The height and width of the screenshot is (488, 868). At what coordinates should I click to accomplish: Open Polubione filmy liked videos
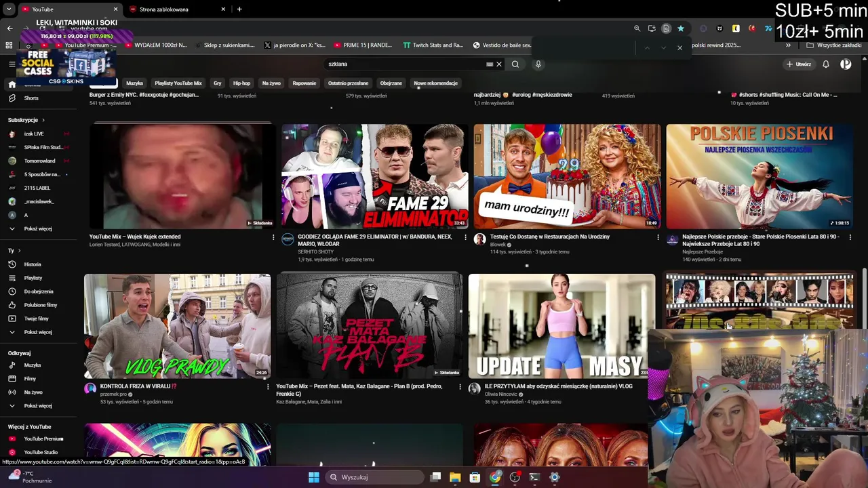pyautogui.click(x=41, y=305)
